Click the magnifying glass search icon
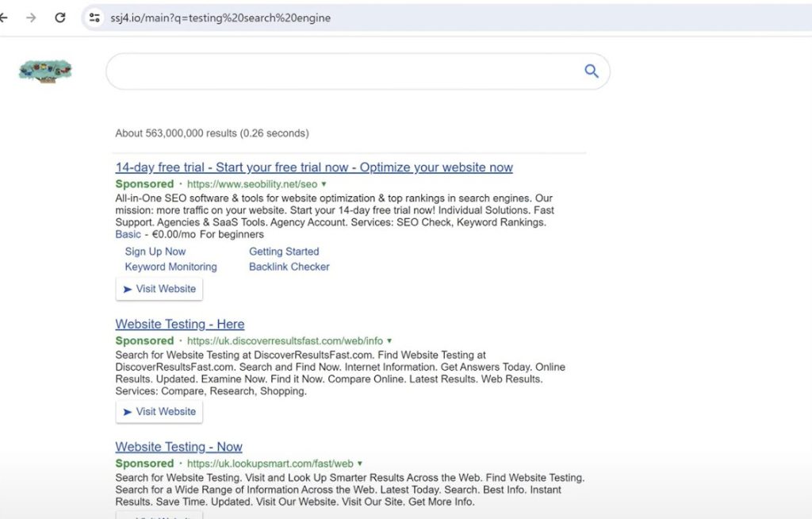This screenshot has width=812, height=519. pyautogui.click(x=592, y=71)
